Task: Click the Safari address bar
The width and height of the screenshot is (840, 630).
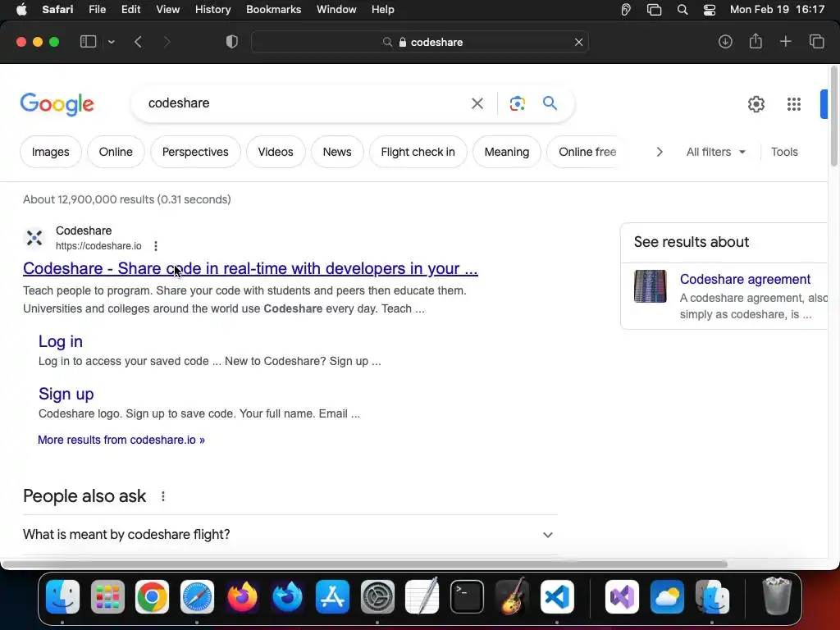Action: [420, 43]
